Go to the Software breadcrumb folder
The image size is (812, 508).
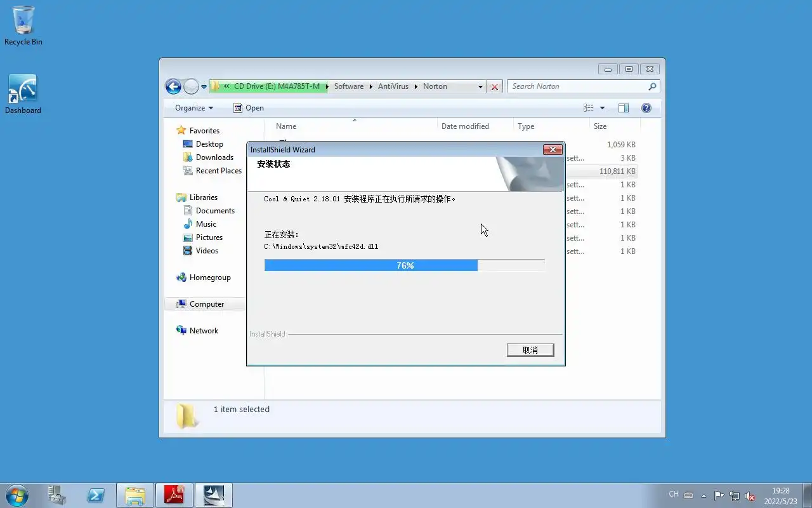(x=349, y=86)
